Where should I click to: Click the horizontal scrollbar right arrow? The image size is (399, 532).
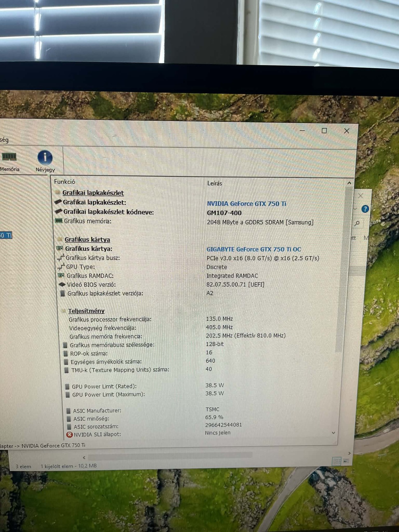tap(349, 453)
